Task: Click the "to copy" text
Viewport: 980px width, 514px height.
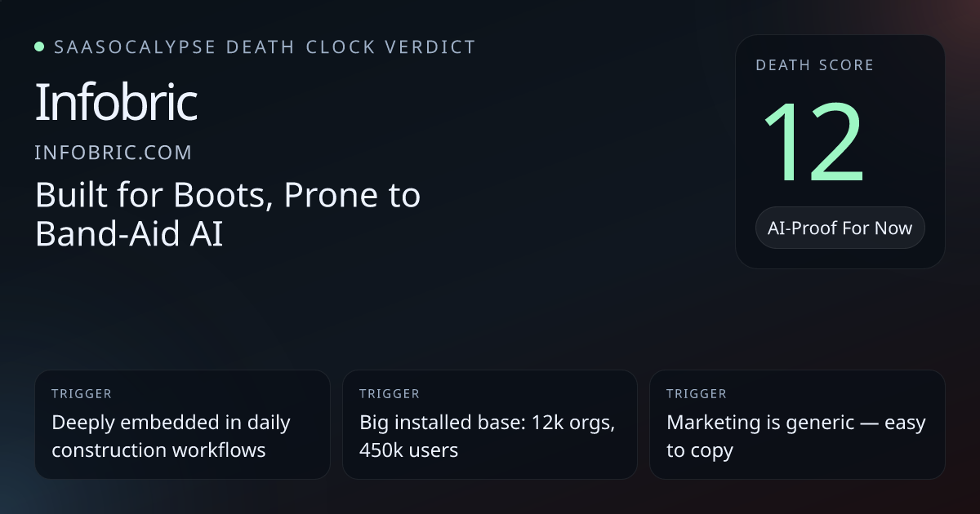Action: click(699, 450)
